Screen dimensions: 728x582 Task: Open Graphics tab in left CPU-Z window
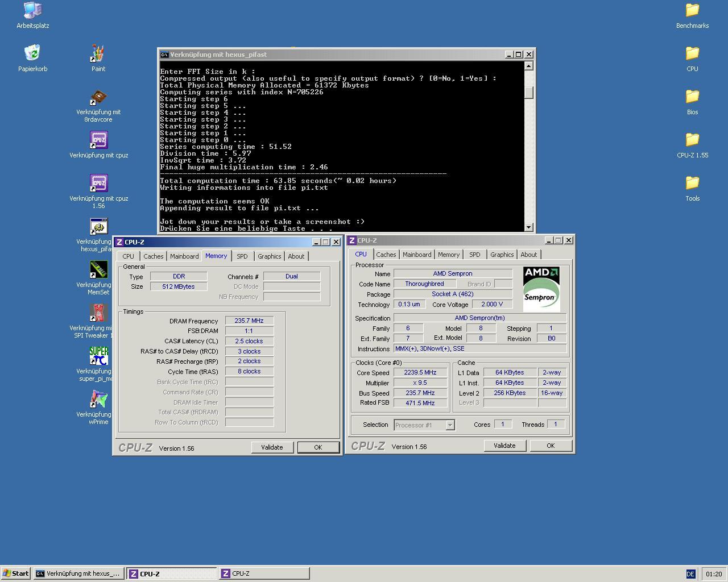click(x=269, y=256)
